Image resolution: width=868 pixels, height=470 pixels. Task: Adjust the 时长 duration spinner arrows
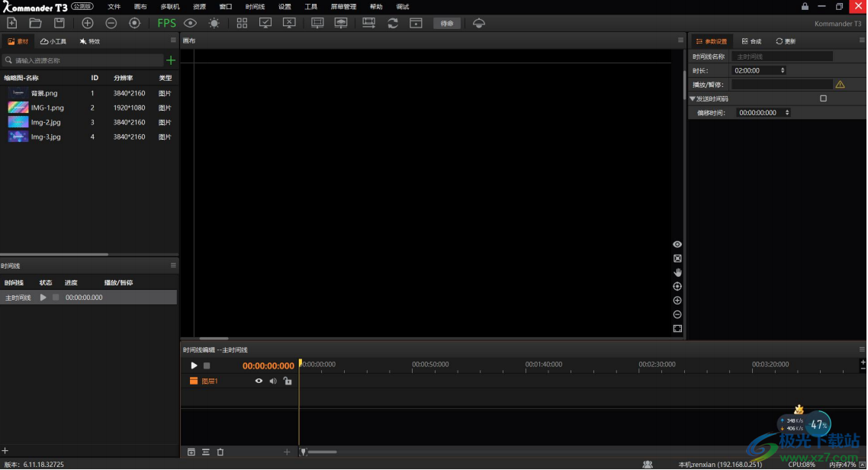[x=783, y=70]
